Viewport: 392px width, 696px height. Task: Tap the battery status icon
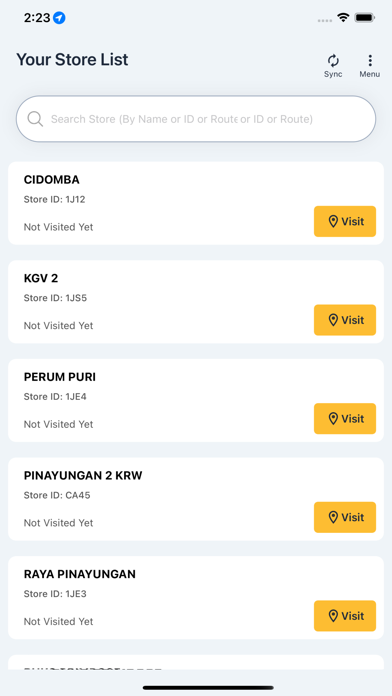(365, 18)
